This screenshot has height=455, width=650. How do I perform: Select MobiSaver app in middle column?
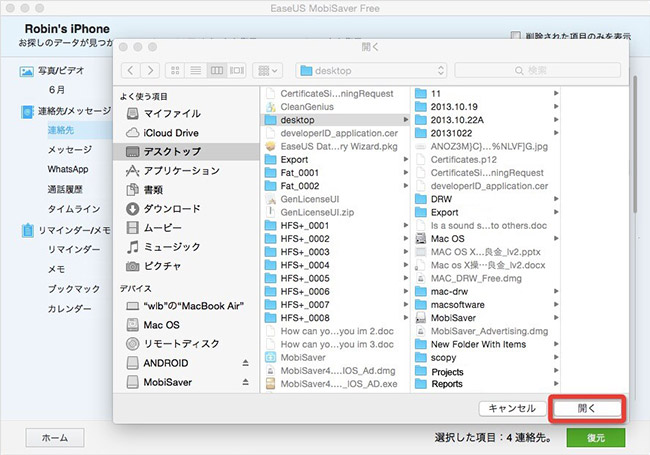335,357
